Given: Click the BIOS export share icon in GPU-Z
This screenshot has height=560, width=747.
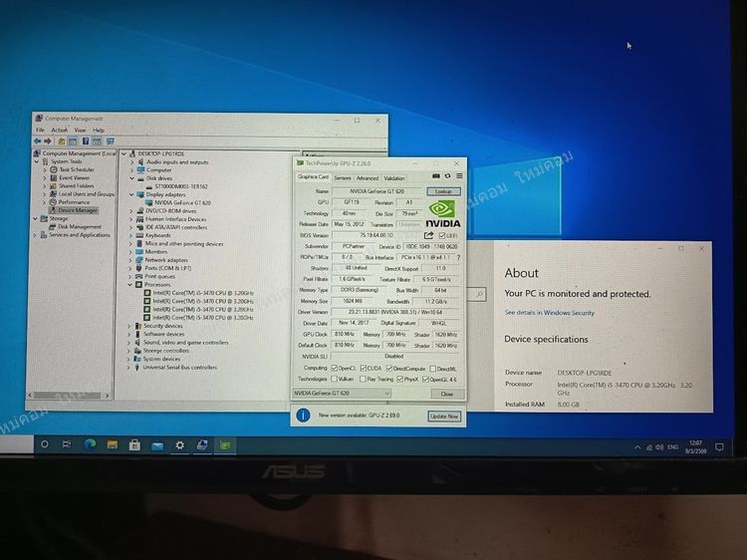Looking at the screenshot, I should pyautogui.click(x=428, y=235).
